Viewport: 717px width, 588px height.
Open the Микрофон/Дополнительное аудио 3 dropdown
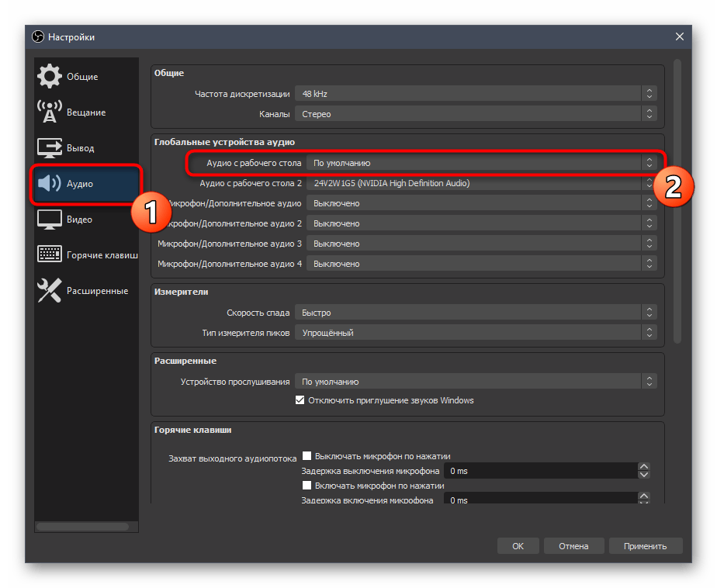point(482,244)
